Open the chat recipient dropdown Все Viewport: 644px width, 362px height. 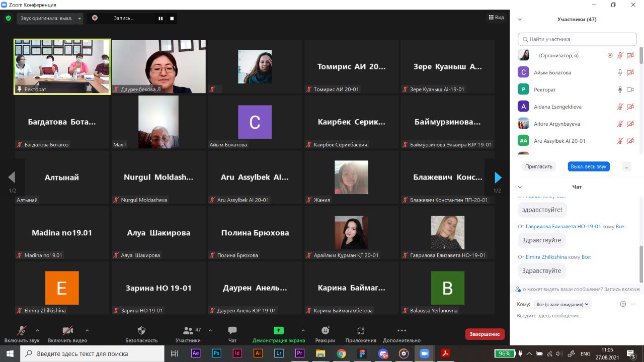tap(563, 304)
